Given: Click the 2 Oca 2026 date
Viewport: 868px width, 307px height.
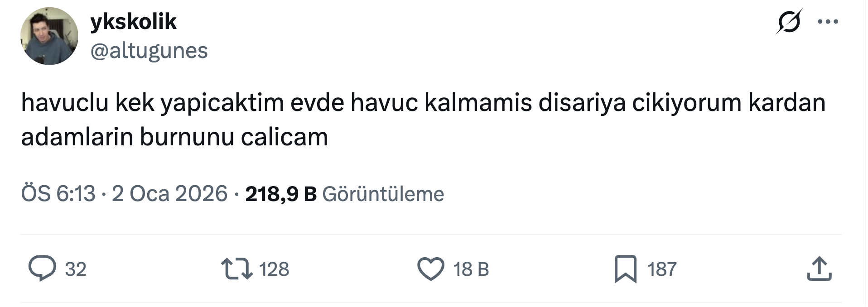Looking at the screenshot, I should pos(169,194).
